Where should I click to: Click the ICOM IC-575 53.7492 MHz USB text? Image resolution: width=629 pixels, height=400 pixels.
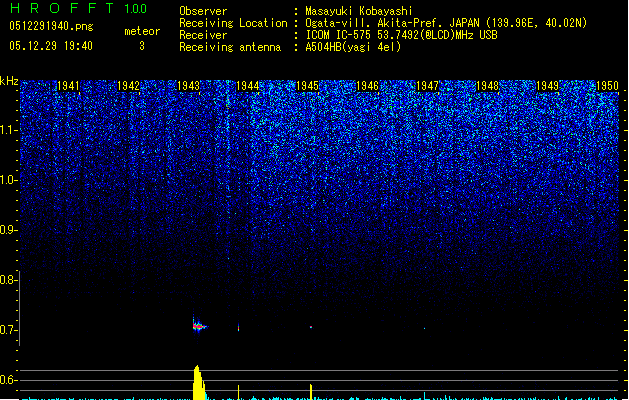(401, 35)
